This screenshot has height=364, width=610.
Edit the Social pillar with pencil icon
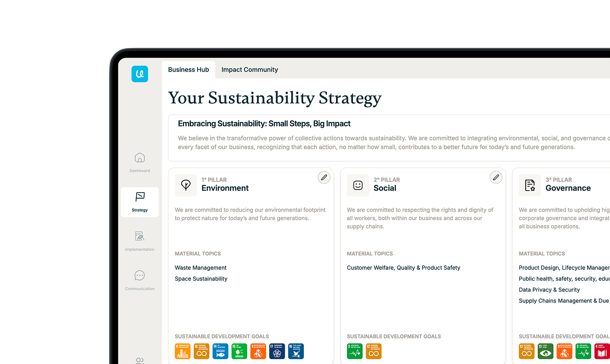pyautogui.click(x=496, y=177)
